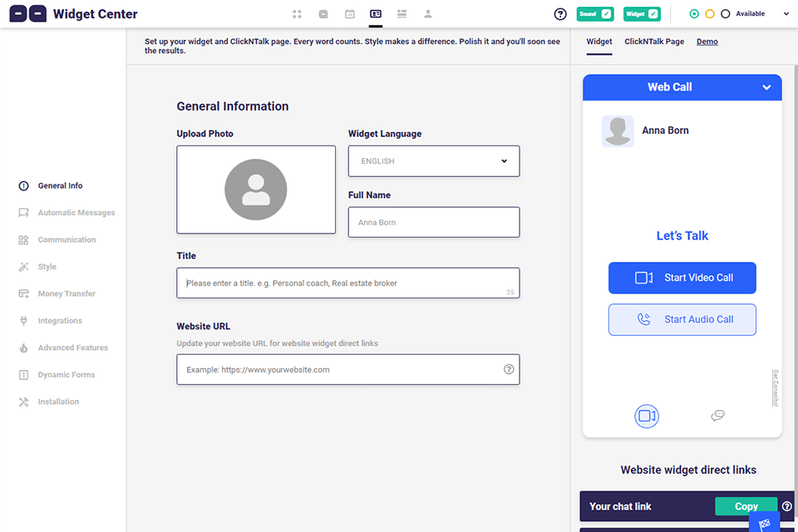Viewport: 798px width, 532px height.
Task: Open Automatic Messages section
Action: (x=66, y=213)
